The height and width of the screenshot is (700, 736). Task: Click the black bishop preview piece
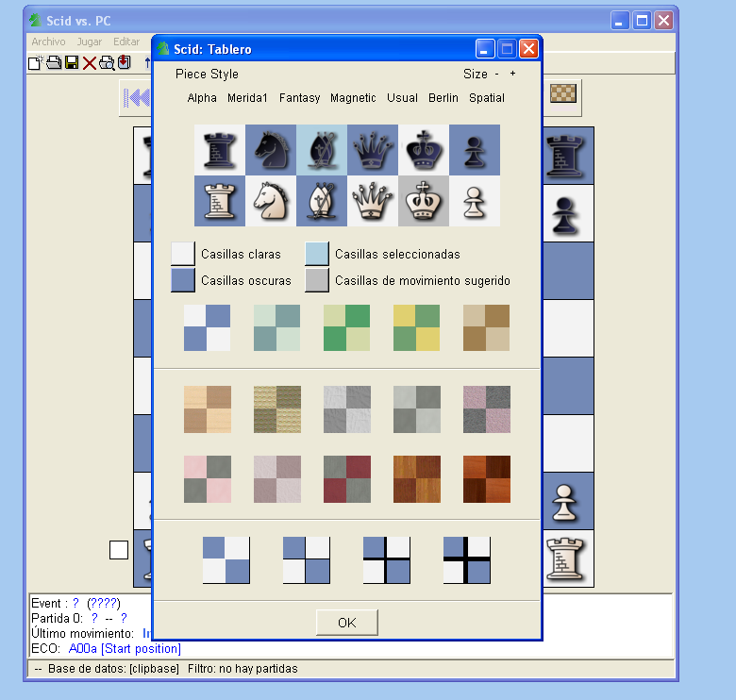point(322,150)
